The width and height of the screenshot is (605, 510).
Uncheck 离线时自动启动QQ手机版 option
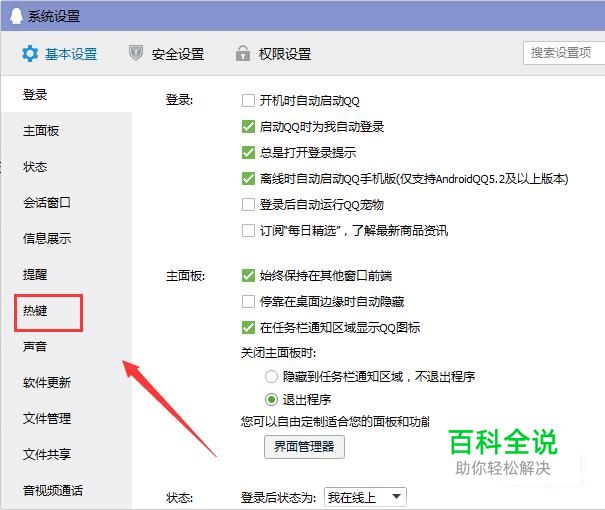[x=248, y=179]
